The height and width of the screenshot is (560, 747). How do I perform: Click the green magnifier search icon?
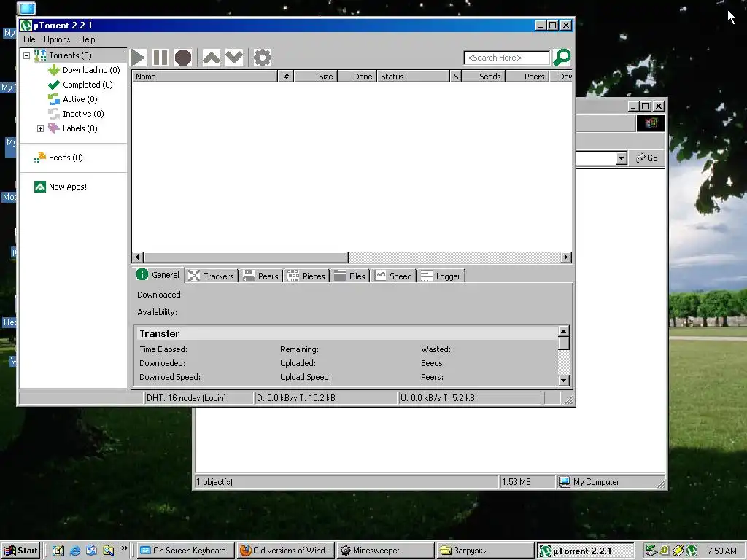[562, 57]
